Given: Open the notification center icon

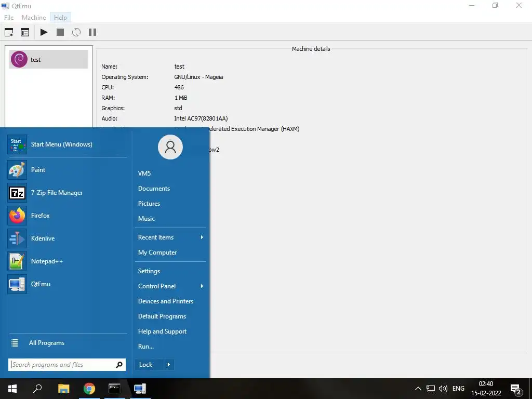Looking at the screenshot, I should coord(515,389).
